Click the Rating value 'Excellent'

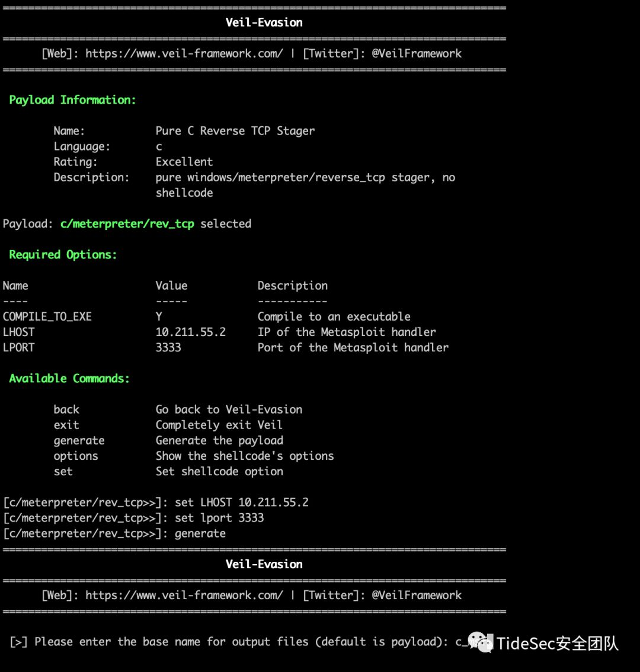click(x=184, y=162)
